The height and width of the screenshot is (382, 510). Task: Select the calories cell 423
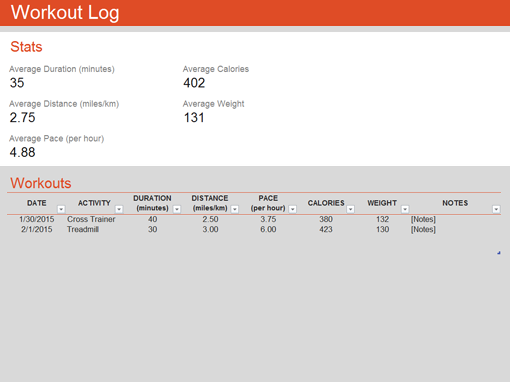pyautogui.click(x=326, y=229)
